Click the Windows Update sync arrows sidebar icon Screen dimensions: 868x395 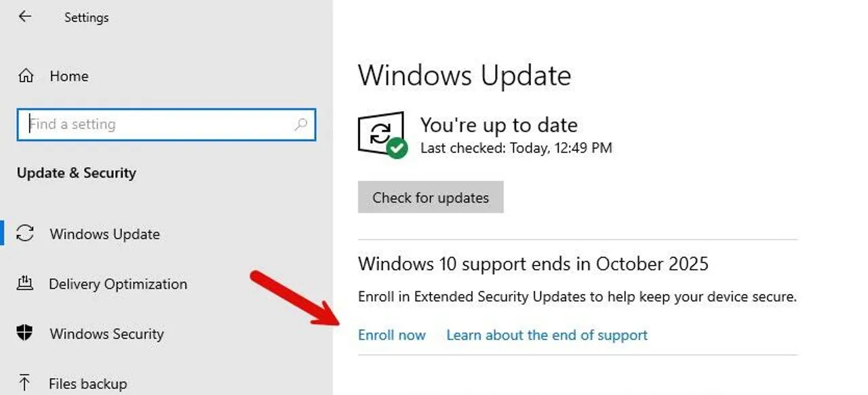point(25,234)
